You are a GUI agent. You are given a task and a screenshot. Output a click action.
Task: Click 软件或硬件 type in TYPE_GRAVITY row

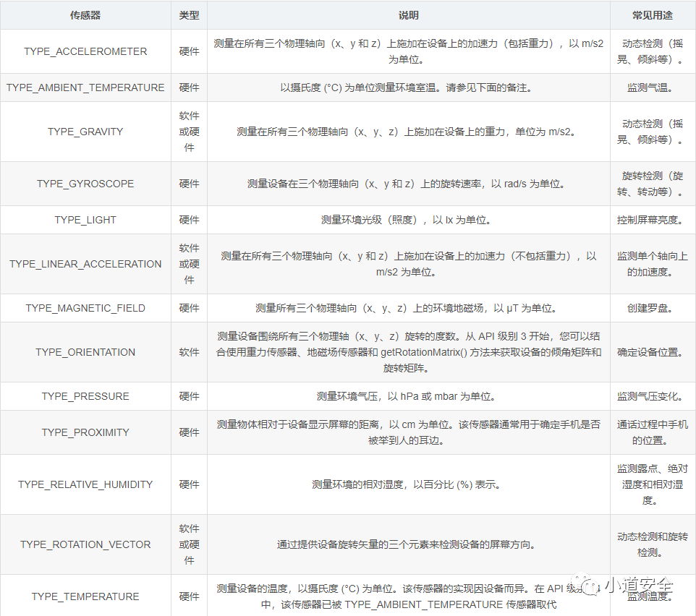tap(189, 132)
